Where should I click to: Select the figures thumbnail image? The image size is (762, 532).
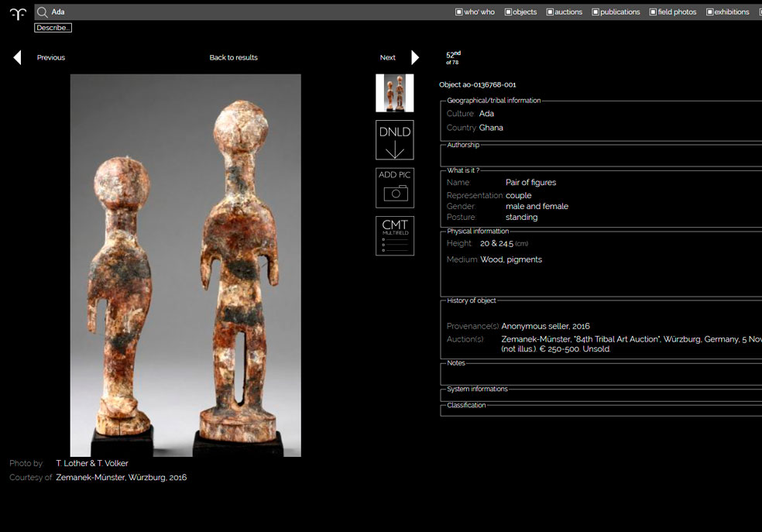[x=395, y=93]
